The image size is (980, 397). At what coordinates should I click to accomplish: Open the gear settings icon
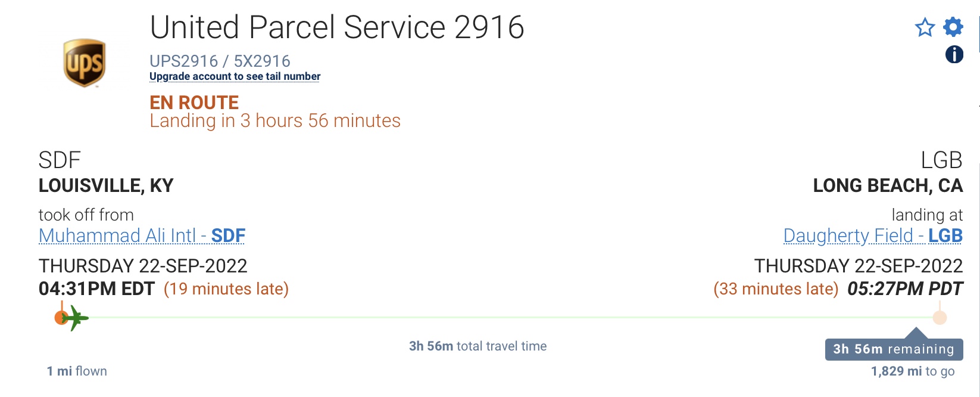point(953,27)
